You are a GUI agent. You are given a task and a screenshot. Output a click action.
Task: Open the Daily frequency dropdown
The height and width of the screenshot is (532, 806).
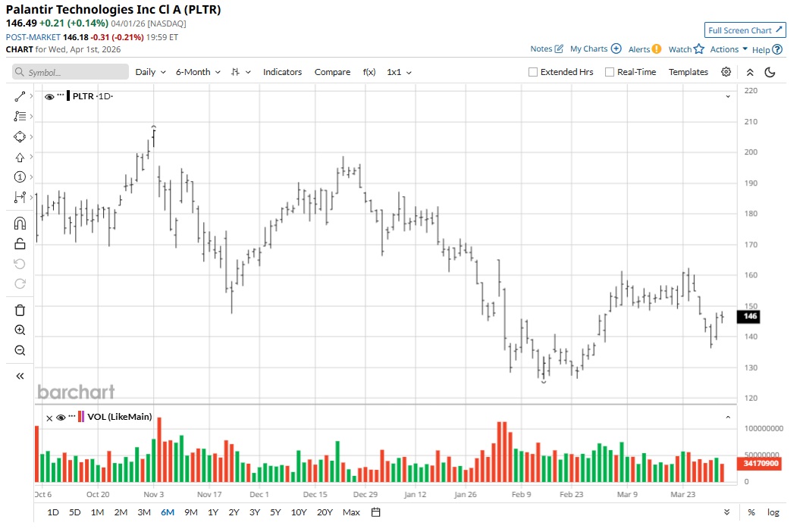(x=150, y=72)
